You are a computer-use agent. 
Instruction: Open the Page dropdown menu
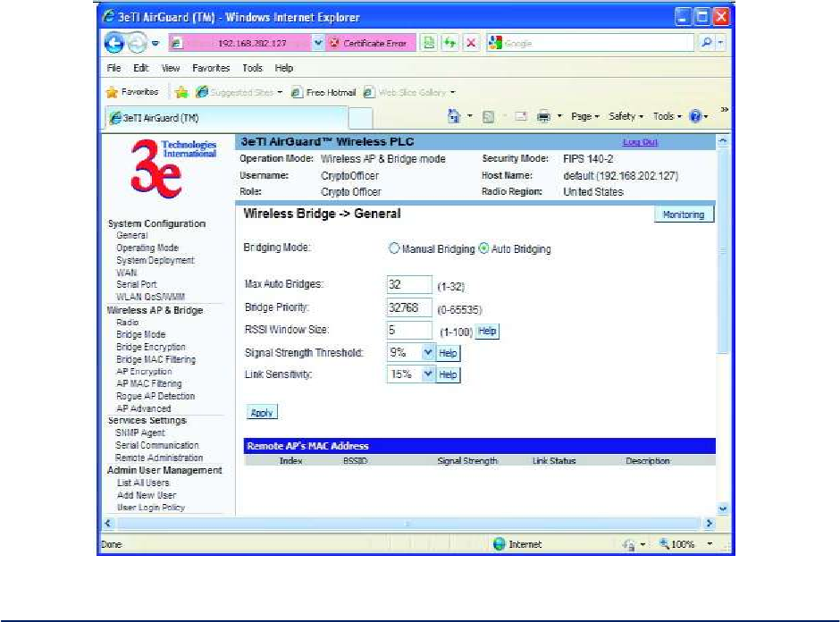(585, 116)
